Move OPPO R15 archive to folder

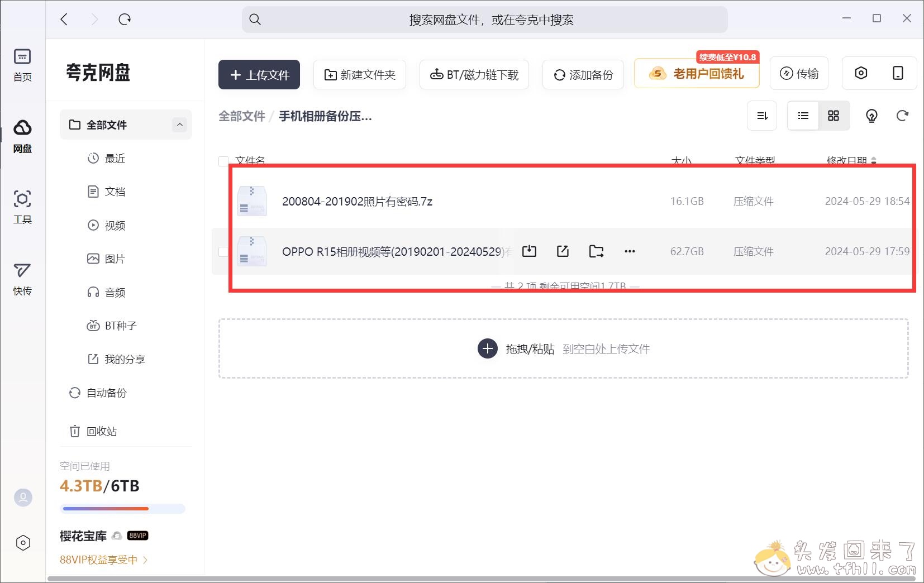596,251
